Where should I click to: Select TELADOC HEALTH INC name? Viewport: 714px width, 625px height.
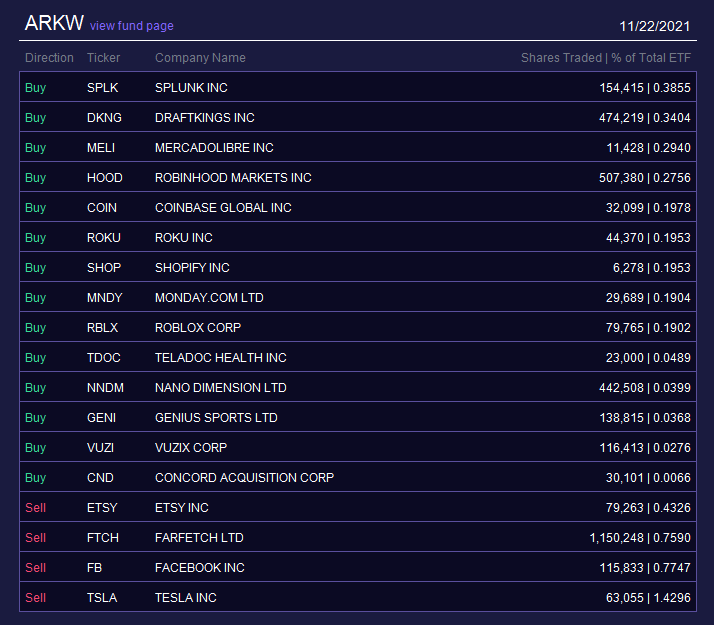221,358
